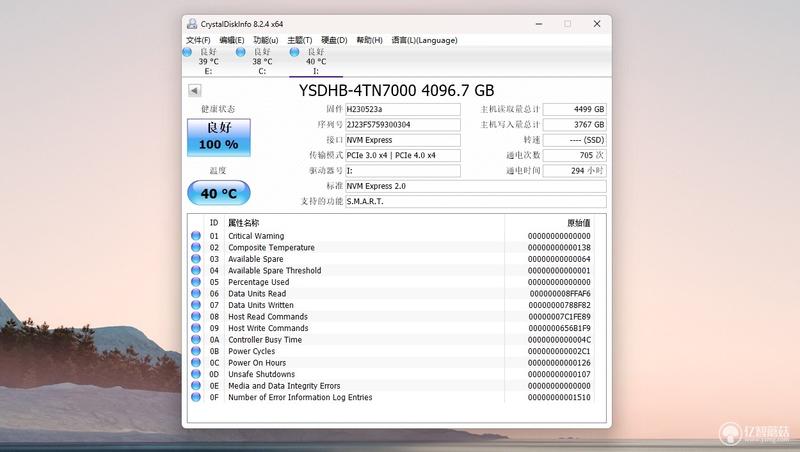Click the 原始值 column header

579,223
